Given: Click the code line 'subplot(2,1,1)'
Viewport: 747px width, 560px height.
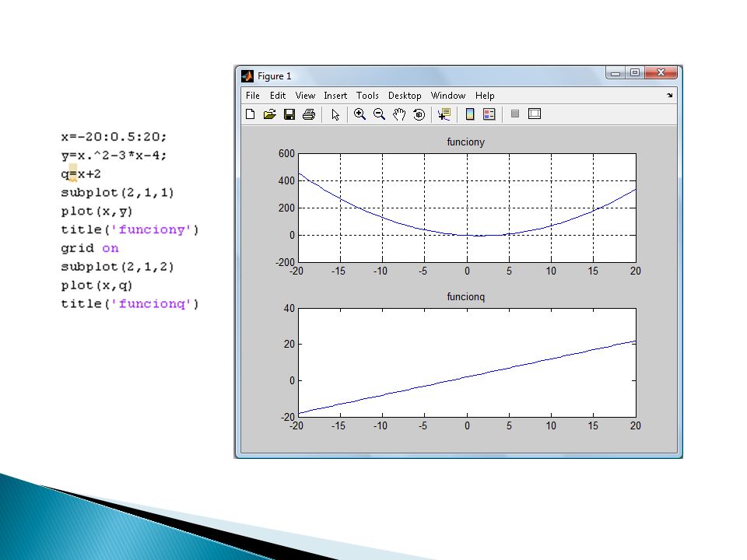Looking at the screenshot, I should click(117, 192).
